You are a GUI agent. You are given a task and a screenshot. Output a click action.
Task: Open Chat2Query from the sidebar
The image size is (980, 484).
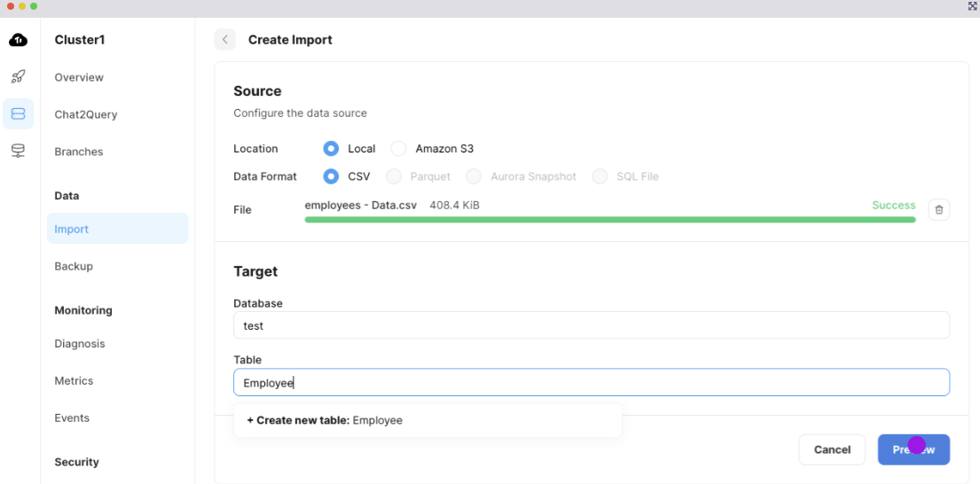pos(86,114)
